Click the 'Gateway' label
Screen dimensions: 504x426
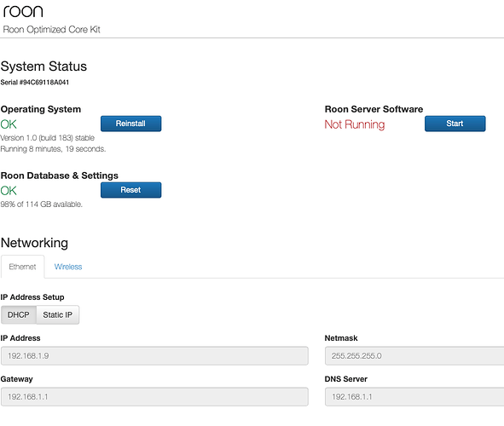click(x=17, y=379)
